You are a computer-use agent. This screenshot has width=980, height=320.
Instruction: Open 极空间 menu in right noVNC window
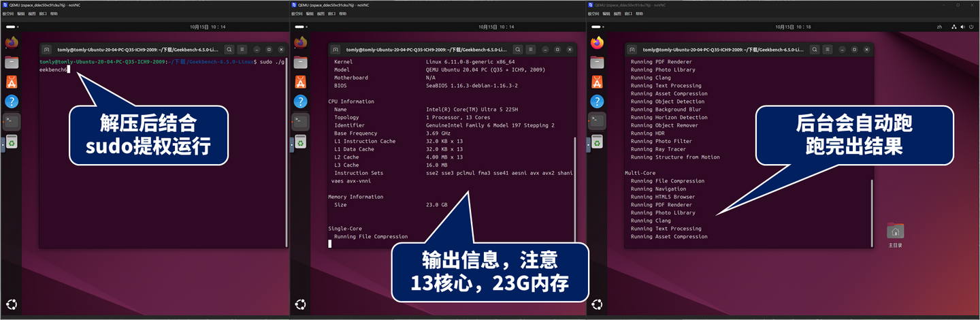pyautogui.click(x=593, y=13)
